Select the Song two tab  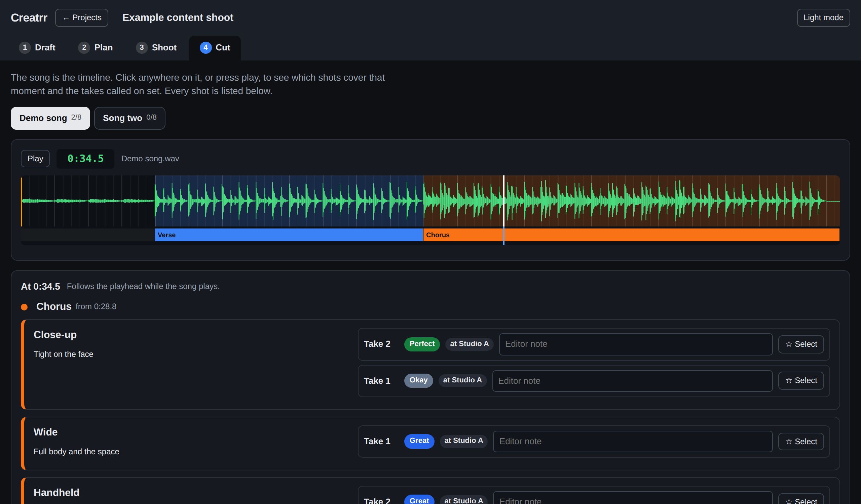click(130, 118)
